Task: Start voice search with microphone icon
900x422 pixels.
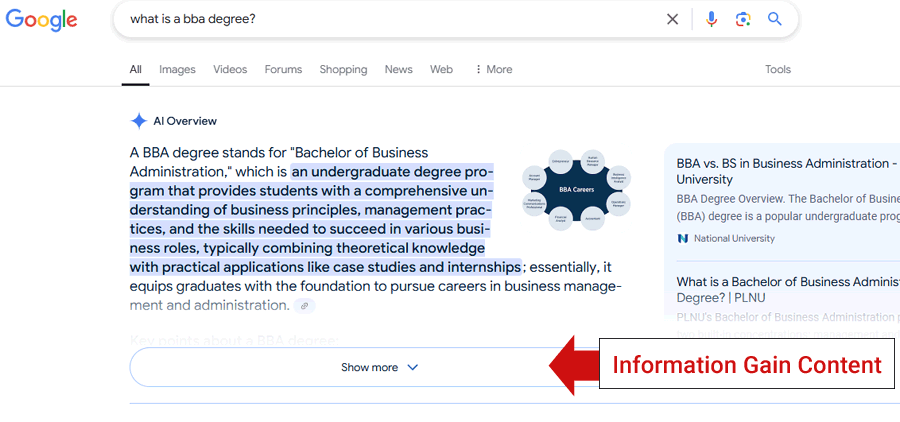Action: pyautogui.click(x=711, y=19)
